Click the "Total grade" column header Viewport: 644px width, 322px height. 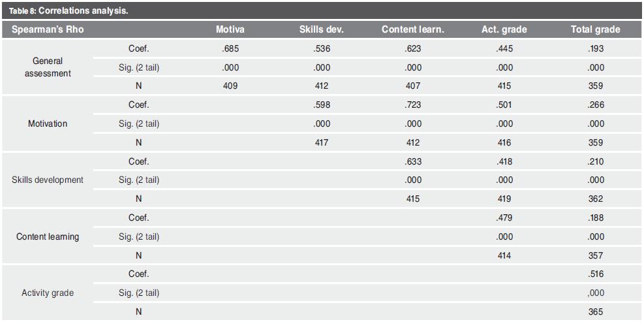tap(595, 30)
